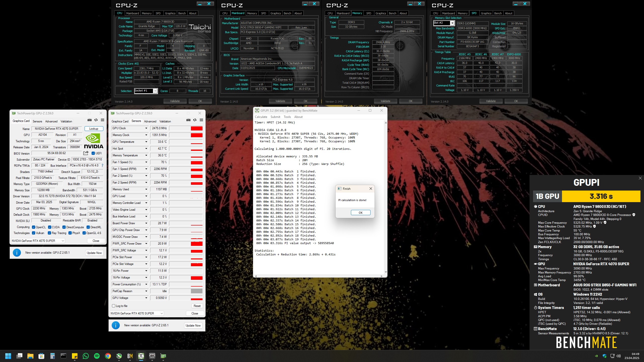The image size is (644, 362).
Task: Click Update Now below the GPU-Z Sensors window
Action: 193,326
